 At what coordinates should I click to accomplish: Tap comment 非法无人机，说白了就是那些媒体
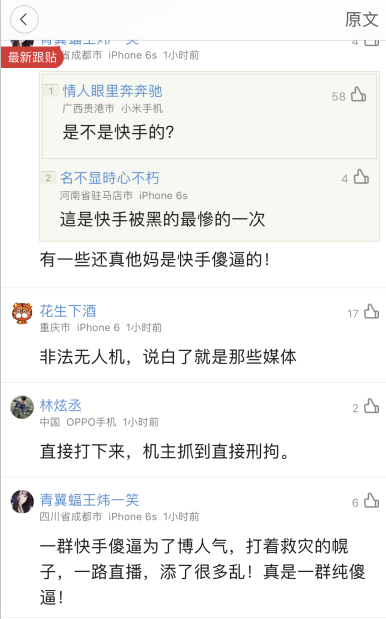point(168,357)
